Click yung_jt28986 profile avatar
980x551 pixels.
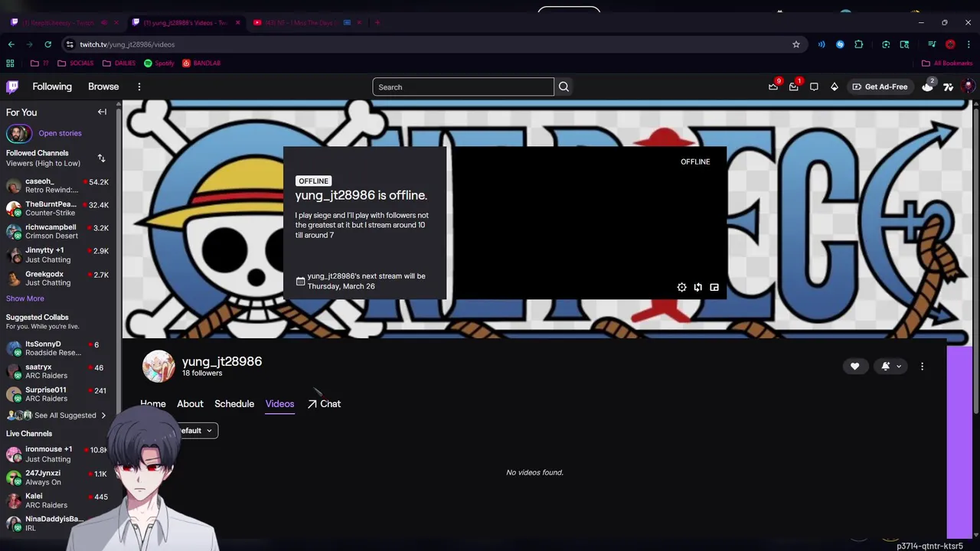pos(158,366)
